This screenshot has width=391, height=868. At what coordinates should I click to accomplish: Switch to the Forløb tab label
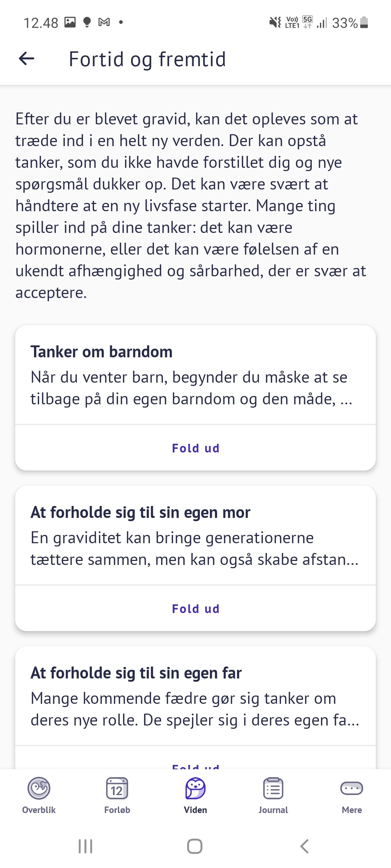click(117, 810)
